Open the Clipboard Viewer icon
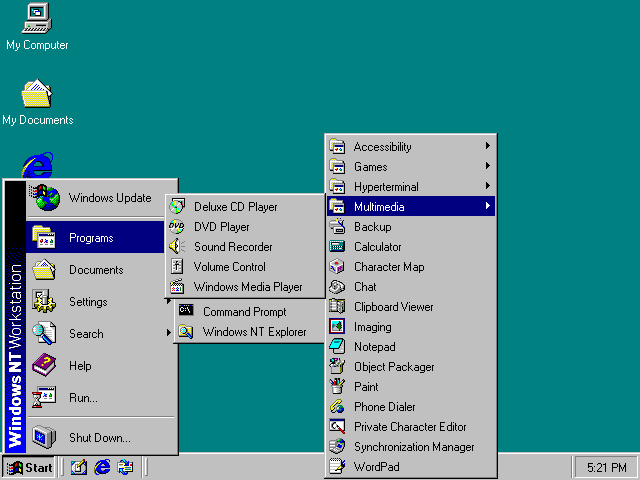The width and height of the screenshot is (640, 480). (337, 307)
